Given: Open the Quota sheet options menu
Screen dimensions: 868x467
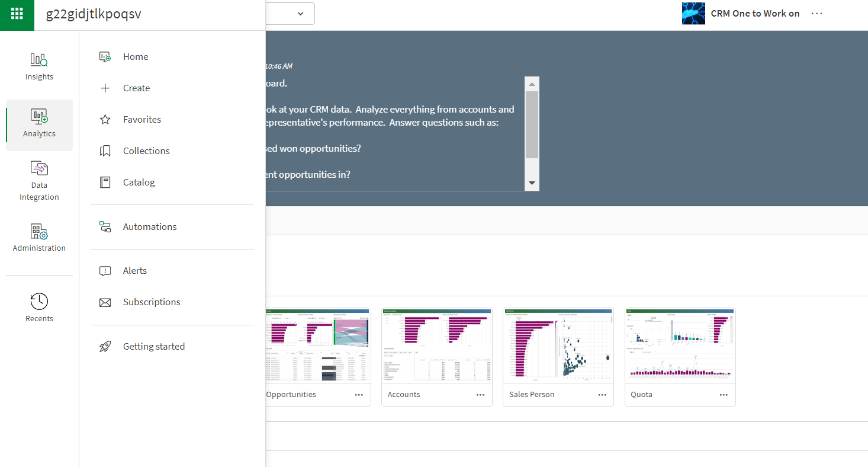Looking at the screenshot, I should point(723,394).
